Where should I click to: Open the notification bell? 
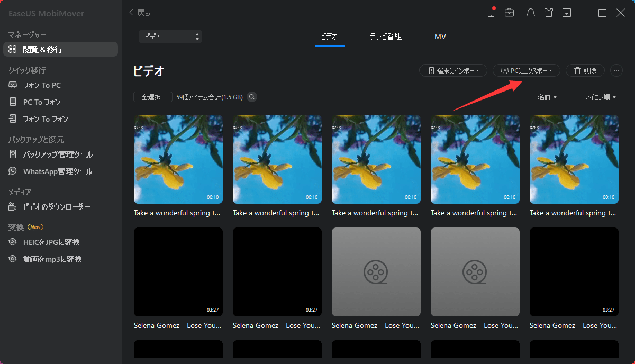tap(530, 12)
